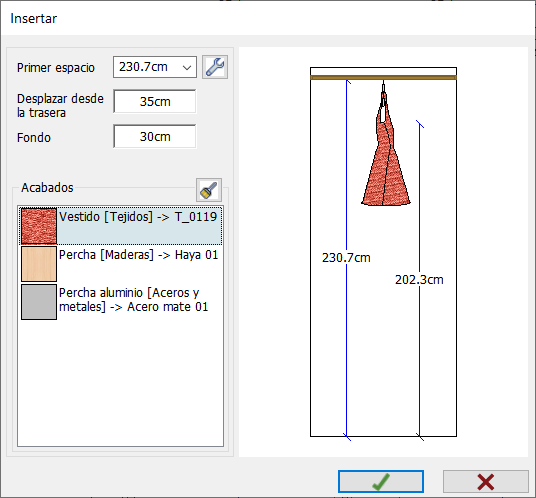This screenshot has width=536, height=498.
Task: Select Percha [Maderas] -> Haya 01 item
Action: 120,264
